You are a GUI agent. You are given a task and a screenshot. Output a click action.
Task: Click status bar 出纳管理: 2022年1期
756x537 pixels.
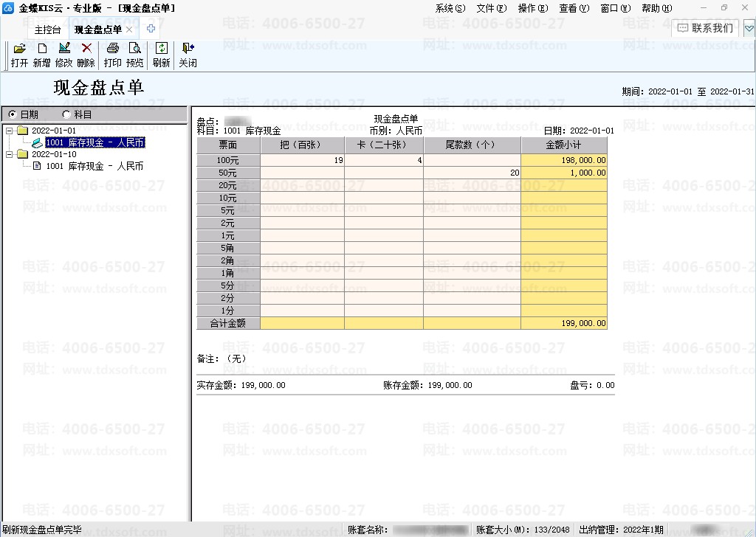point(622,530)
